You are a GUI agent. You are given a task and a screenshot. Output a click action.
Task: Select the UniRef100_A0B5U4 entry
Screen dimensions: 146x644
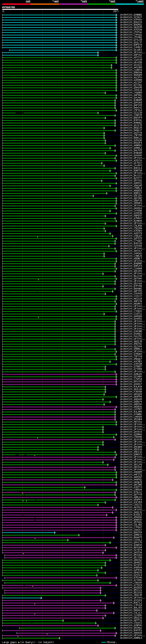click(x=131, y=567)
